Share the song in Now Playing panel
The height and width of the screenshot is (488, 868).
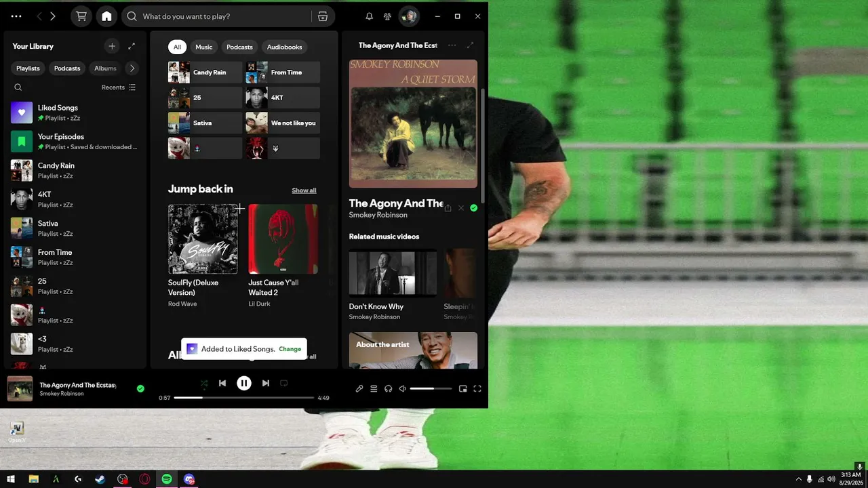pos(448,208)
